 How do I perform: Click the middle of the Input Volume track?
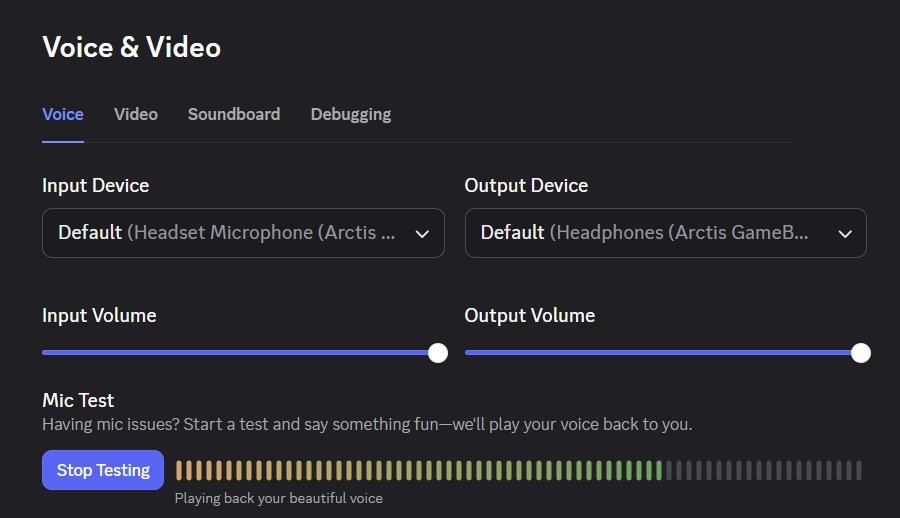240,352
